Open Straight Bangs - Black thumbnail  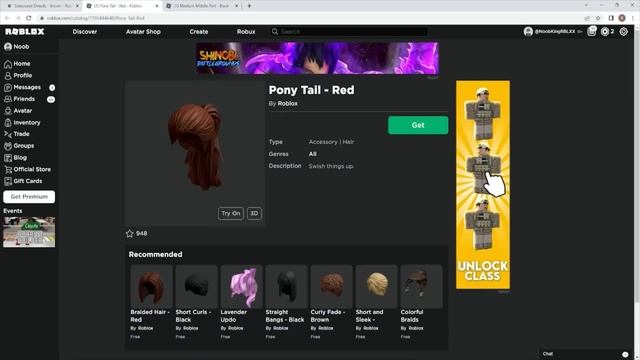click(287, 287)
